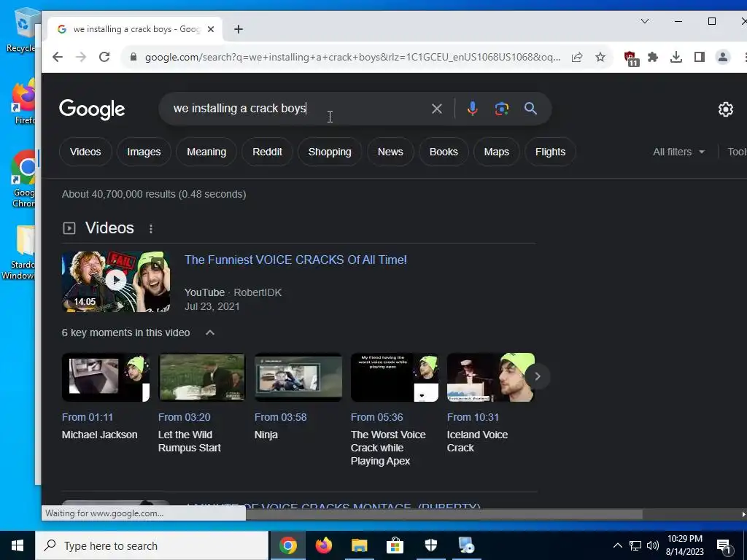Click the Chrome address bar URL

[x=352, y=57]
